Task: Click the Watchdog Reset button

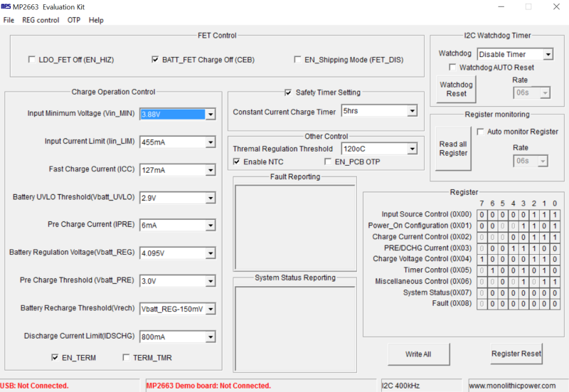Action: 456,90
